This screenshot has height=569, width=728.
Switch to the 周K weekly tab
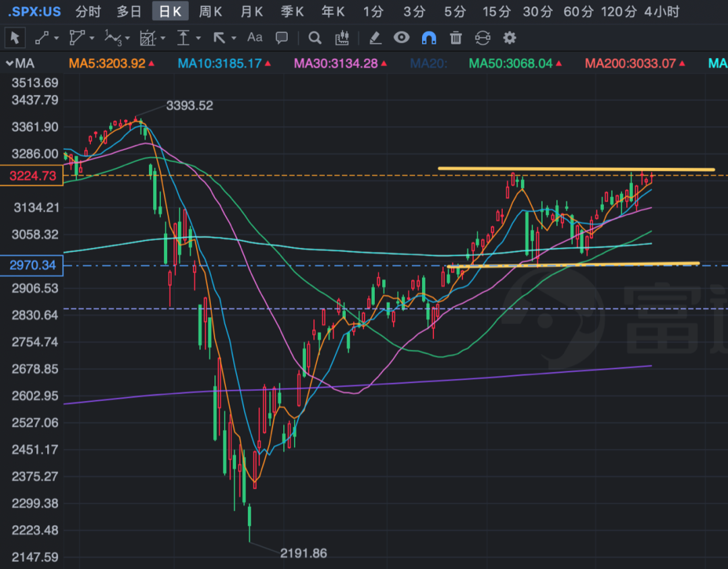point(210,11)
